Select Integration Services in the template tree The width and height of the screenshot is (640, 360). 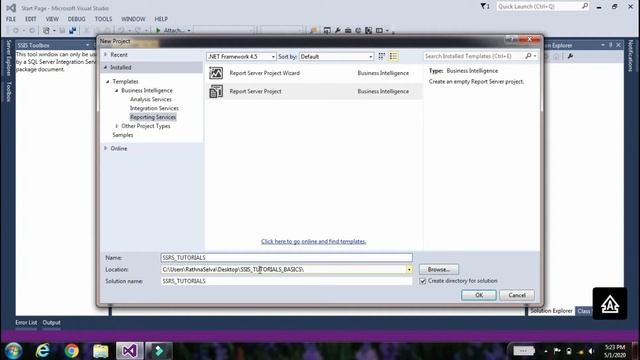[x=154, y=108]
